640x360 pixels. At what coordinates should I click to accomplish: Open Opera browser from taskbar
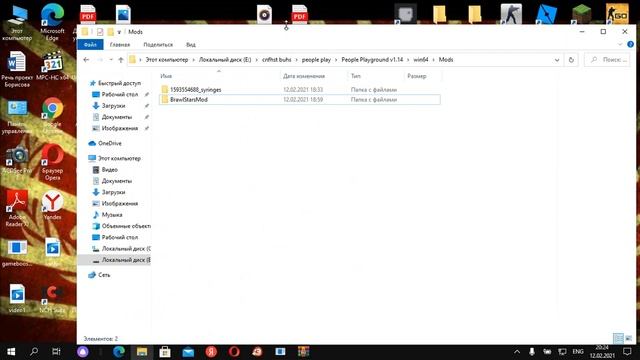point(234,351)
